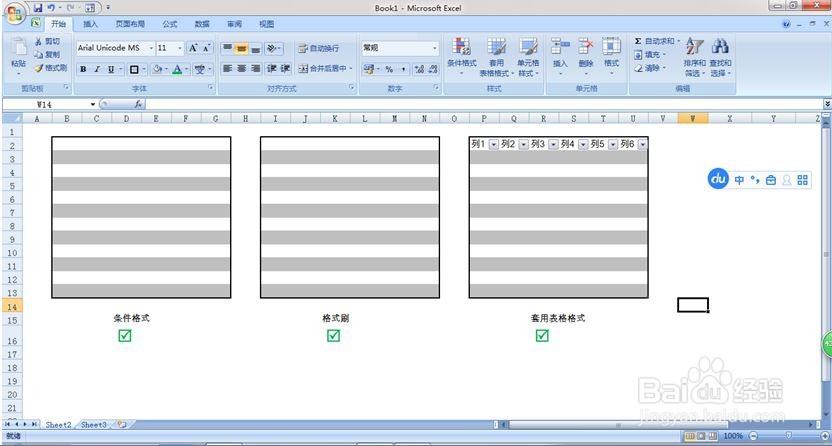
Task: Activate the Format Painter 格式刷
Action: tap(51, 68)
